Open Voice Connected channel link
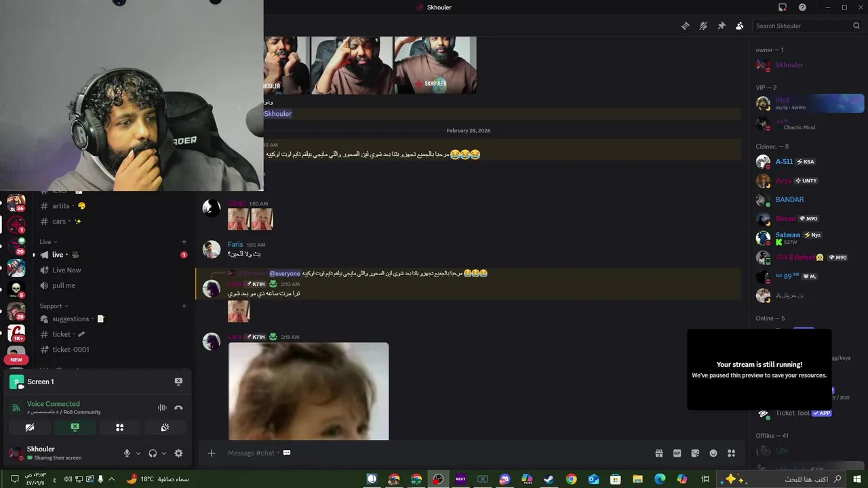The height and width of the screenshot is (488, 868). point(64,412)
